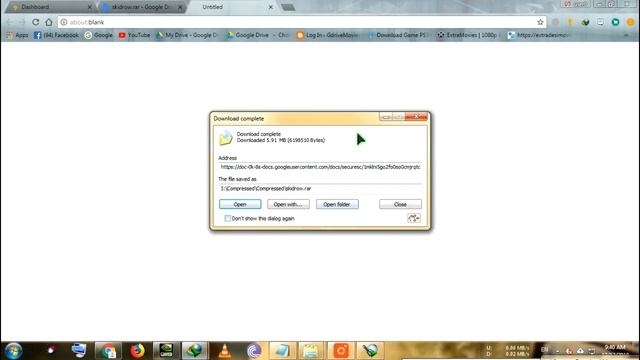The image size is (640, 360).
Task: Open the purple swirl torrent app on taskbar
Action: point(253,351)
